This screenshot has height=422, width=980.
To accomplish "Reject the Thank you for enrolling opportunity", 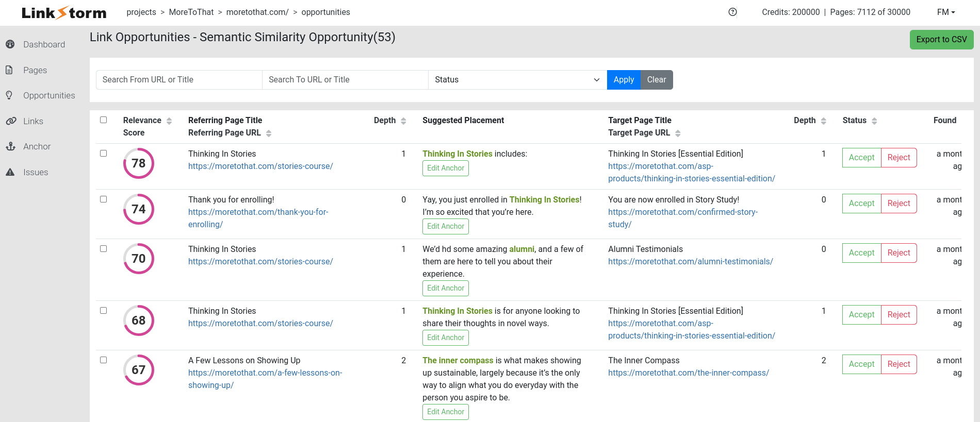I will pos(899,204).
